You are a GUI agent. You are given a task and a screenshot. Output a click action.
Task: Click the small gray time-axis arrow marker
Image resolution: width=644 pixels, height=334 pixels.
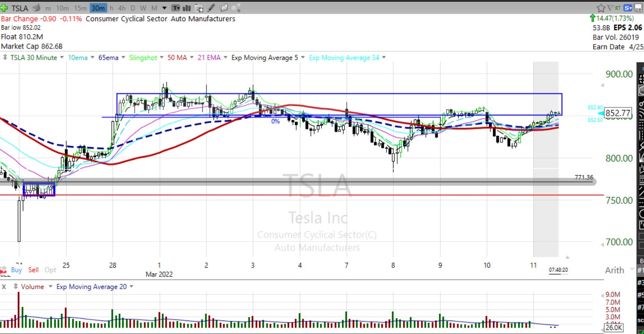pyautogui.click(x=567, y=257)
